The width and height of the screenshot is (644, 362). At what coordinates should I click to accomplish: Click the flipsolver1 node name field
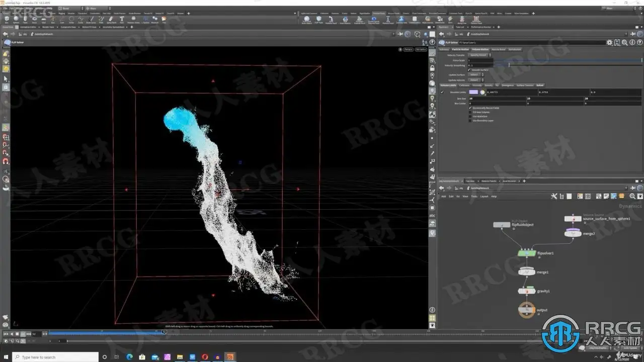pyautogui.click(x=531, y=43)
